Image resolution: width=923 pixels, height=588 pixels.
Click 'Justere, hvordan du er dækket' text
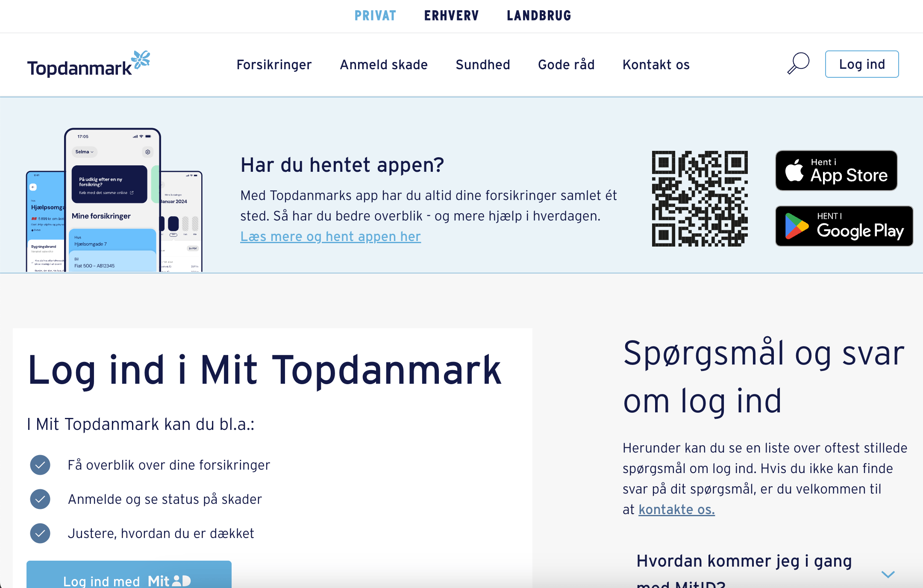pos(161,533)
